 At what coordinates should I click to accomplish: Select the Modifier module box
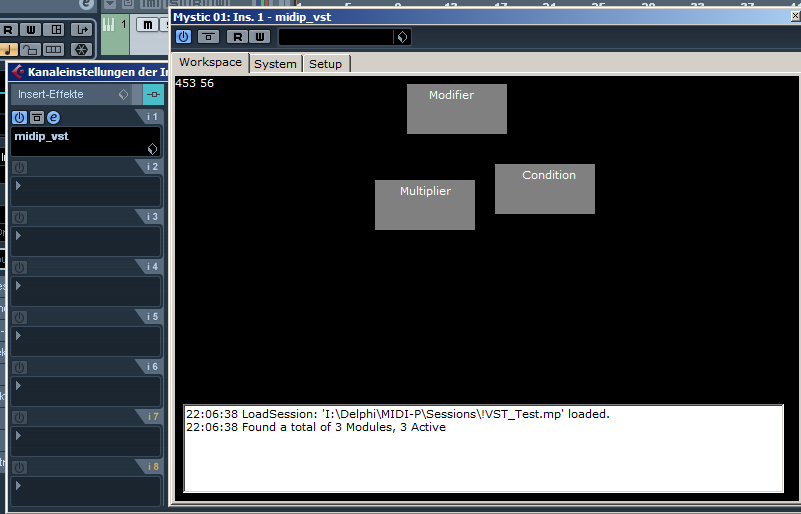coord(457,109)
